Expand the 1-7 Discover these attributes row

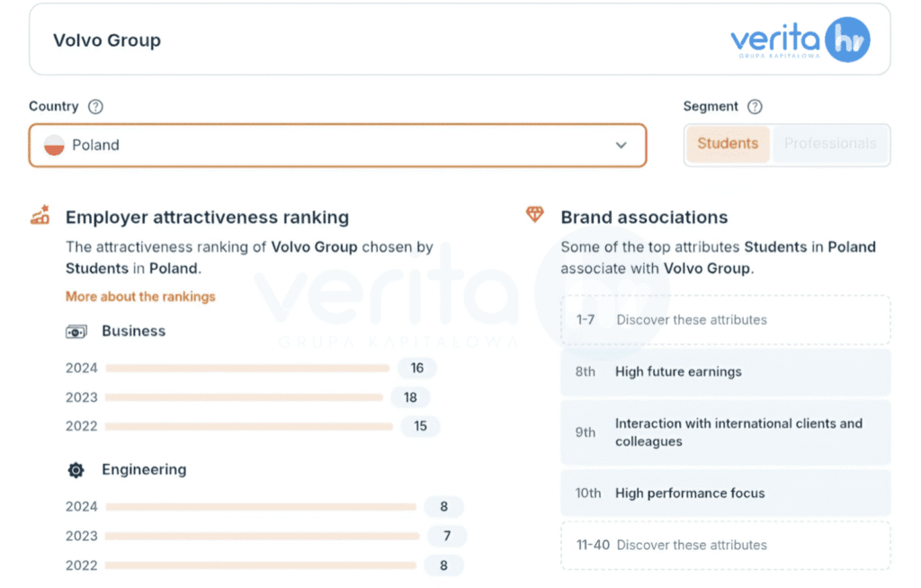click(x=725, y=320)
